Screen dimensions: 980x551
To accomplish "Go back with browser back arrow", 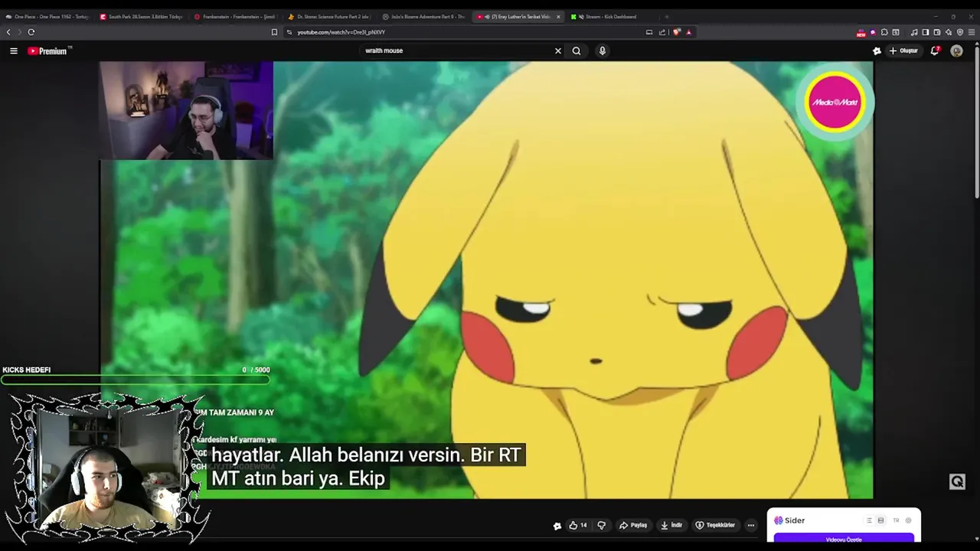I will [8, 32].
